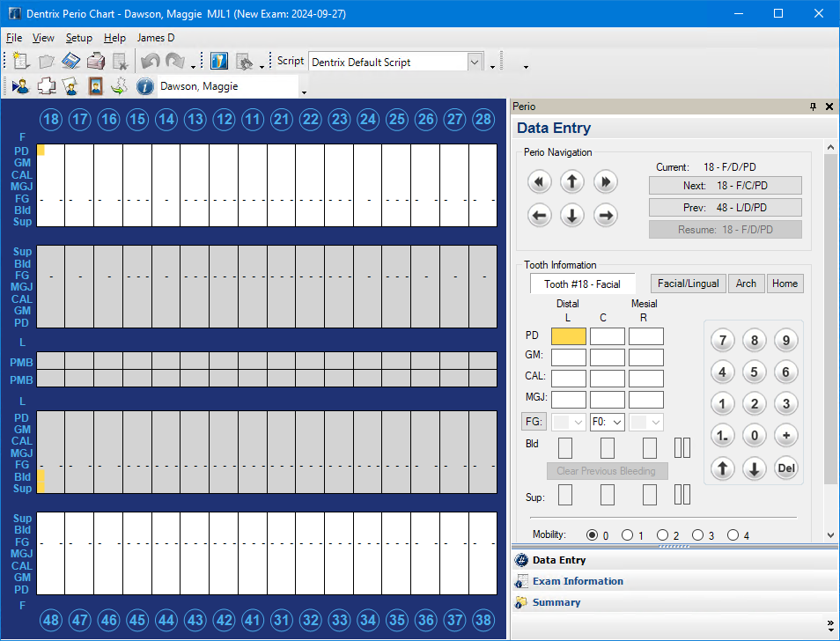Open the Script dropdown list
840x641 pixels.
475,62
